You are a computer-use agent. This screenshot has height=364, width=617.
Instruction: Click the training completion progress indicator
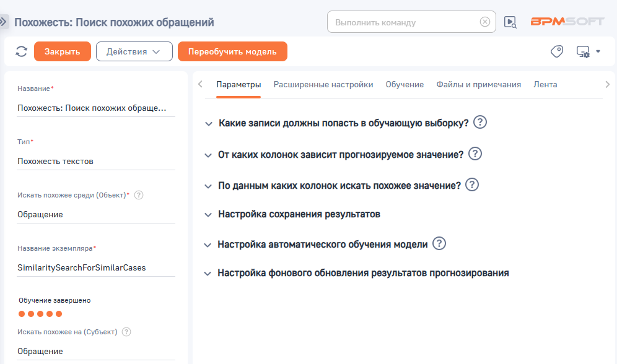pos(40,314)
